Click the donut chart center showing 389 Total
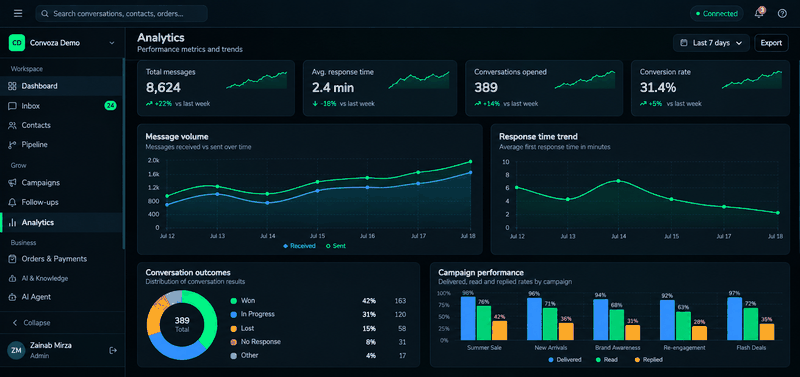800x377 pixels. (x=182, y=324)
